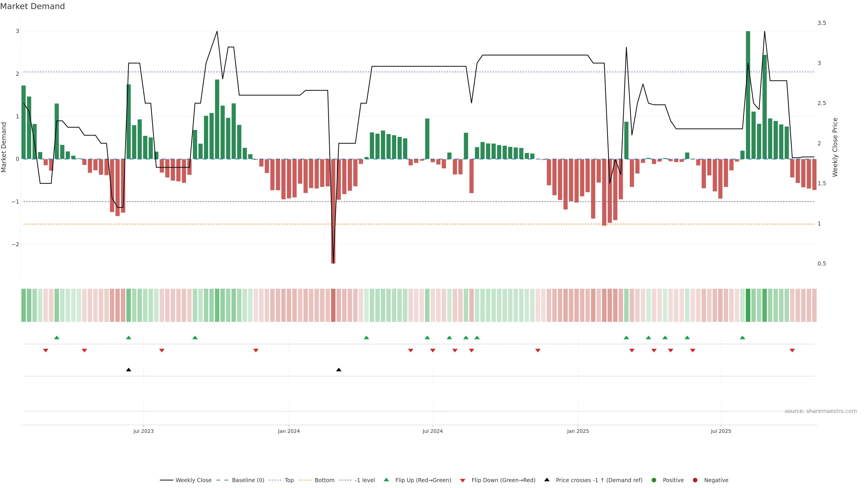This screenshot has width=868, height=488.
Task: Hide the Top dotted line legend item
Action: pyautogui.click(x=289, y=480)
